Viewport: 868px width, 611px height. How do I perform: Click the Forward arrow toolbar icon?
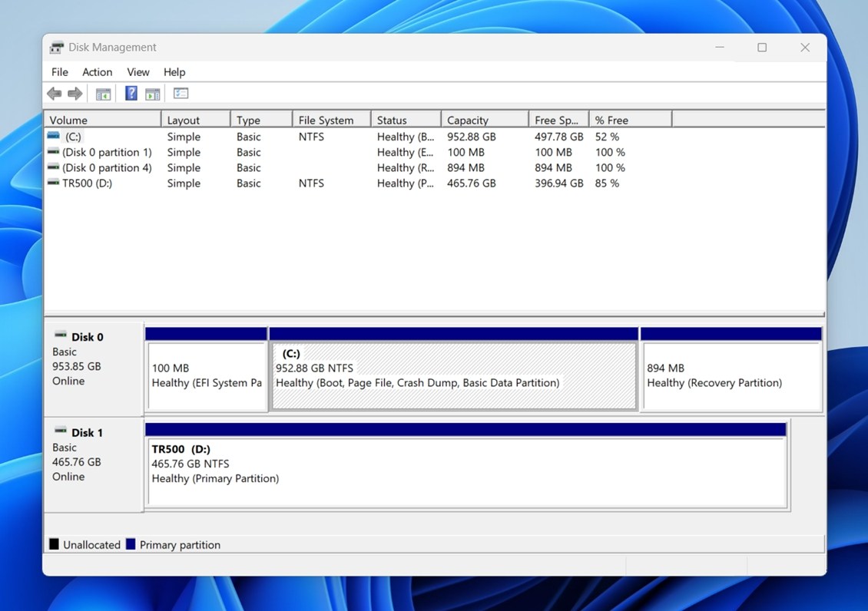(75, 94)
